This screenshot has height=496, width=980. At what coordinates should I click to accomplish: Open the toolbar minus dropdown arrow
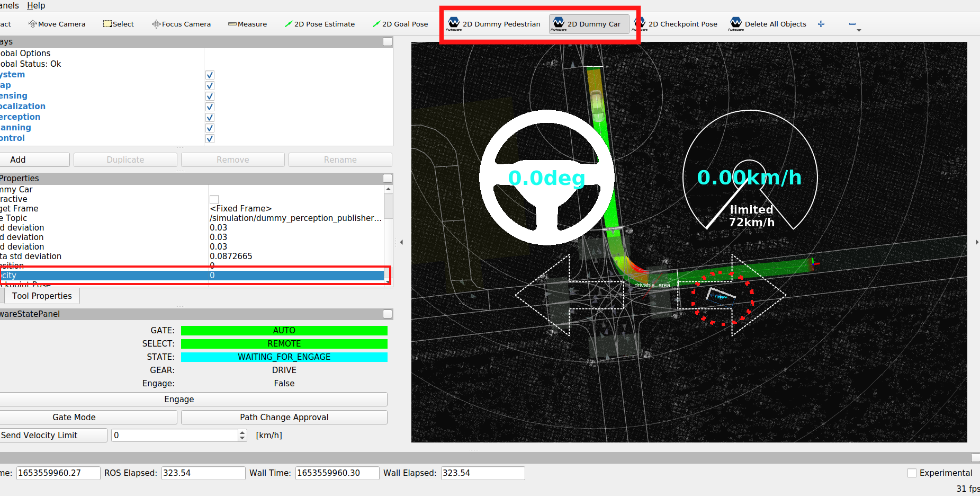pyautogui.click(x=858, y=30)
